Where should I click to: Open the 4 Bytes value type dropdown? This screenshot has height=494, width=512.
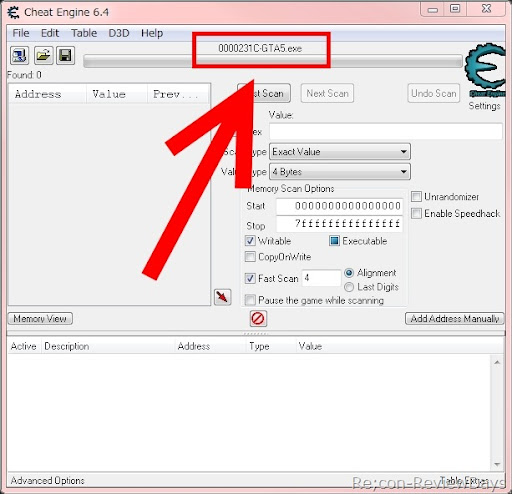340,172
